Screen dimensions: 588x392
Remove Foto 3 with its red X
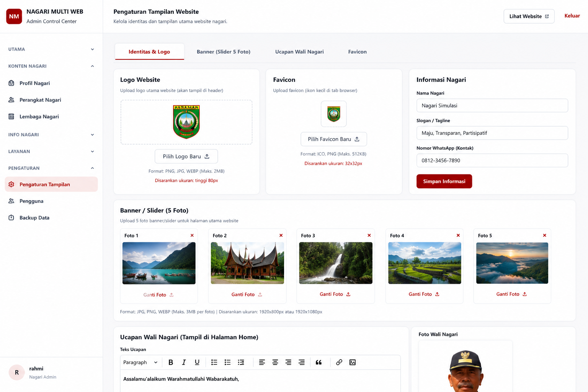point(369,235)
